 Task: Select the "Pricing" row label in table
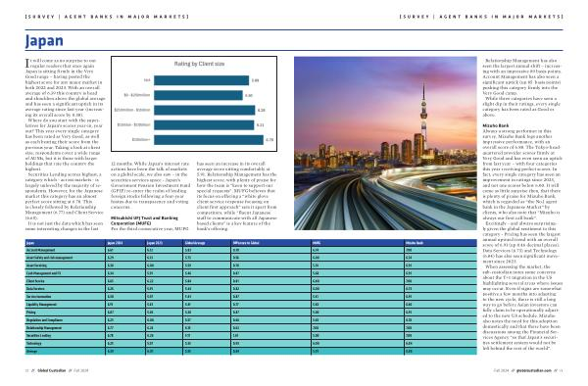click(x=30, y=313)
